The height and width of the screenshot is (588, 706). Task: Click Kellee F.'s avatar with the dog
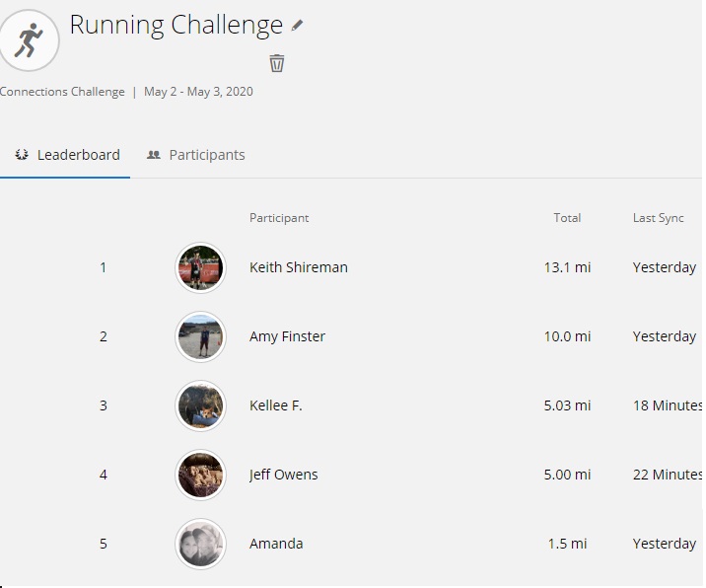click(x=200, y=405)
